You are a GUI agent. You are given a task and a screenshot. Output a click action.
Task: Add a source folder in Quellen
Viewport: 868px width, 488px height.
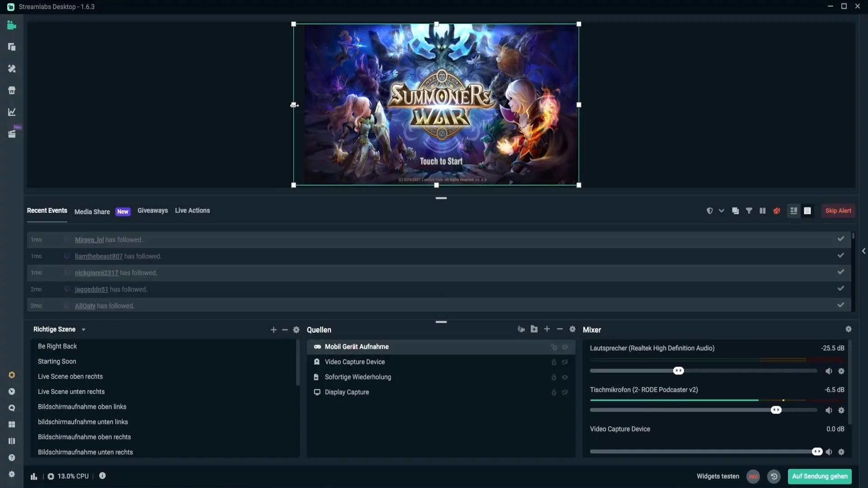[x=534, y=329]
